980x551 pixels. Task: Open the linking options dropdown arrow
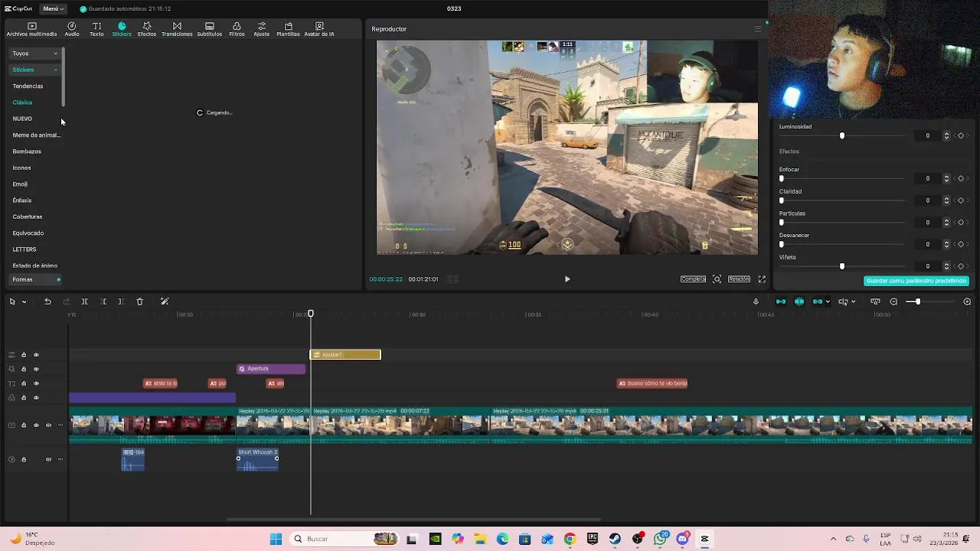point(828,302)
